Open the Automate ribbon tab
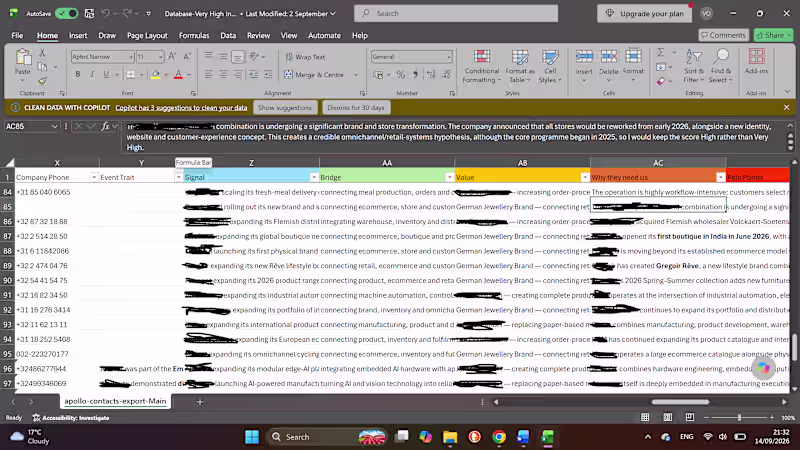This screenshot has height=450, width=800. click(x=324, y=35)
